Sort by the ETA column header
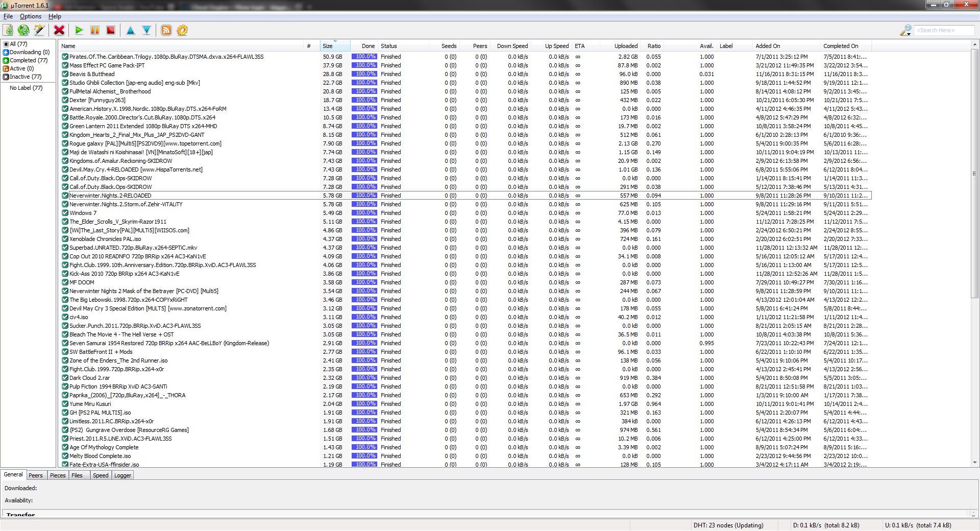This screenshot has height=531, width=980. coord(587,46)
